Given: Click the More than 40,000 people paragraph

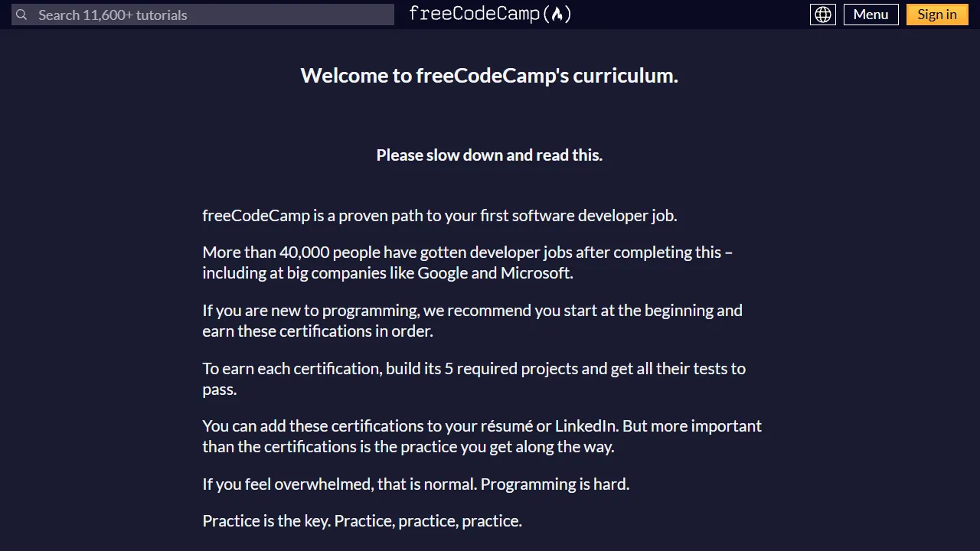Looking at the screenshot, I should point(467,262).
